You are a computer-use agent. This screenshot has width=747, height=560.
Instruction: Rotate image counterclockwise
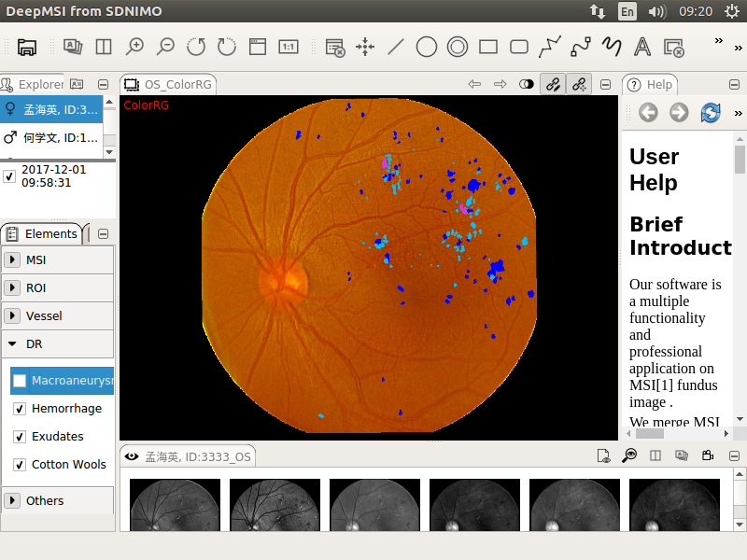tap(196, 47)
